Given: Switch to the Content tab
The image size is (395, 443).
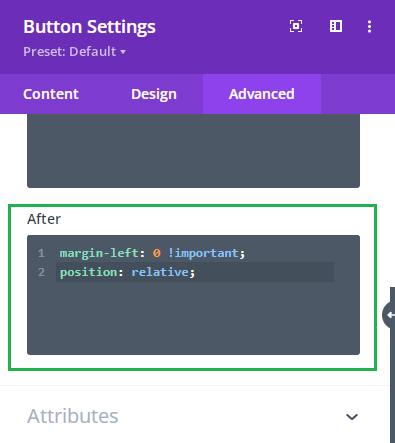Looking at the screenshot, I should pyautogui.click(x=51, y=94).
